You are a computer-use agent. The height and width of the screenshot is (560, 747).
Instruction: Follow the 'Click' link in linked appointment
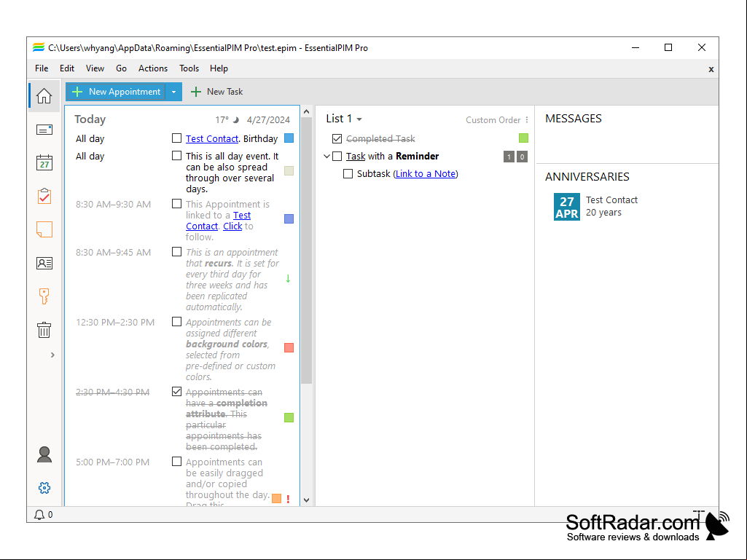click(232, 226)
